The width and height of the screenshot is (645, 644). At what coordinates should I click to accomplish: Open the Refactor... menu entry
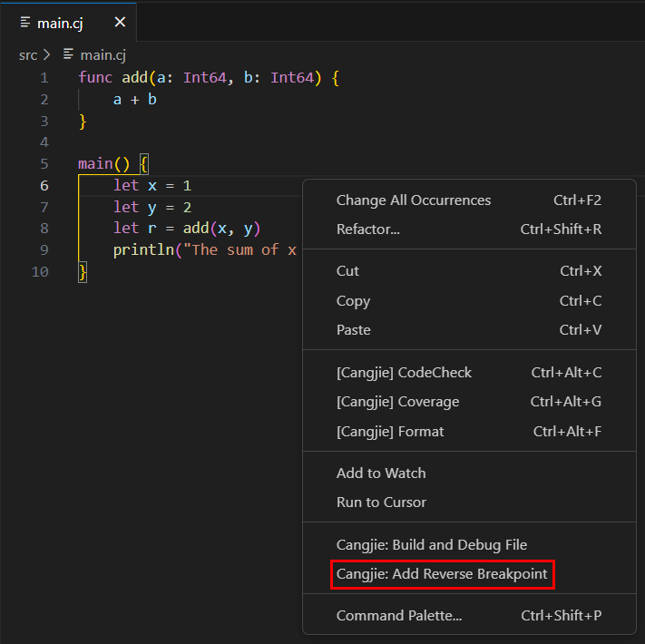coord(367,229)
